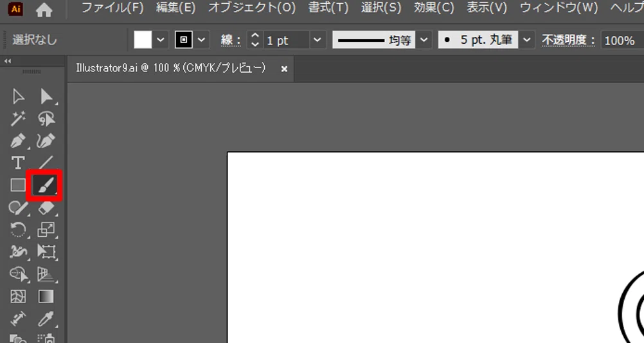
Task: Select the Eyedropper tool
Action: (46, 319)
